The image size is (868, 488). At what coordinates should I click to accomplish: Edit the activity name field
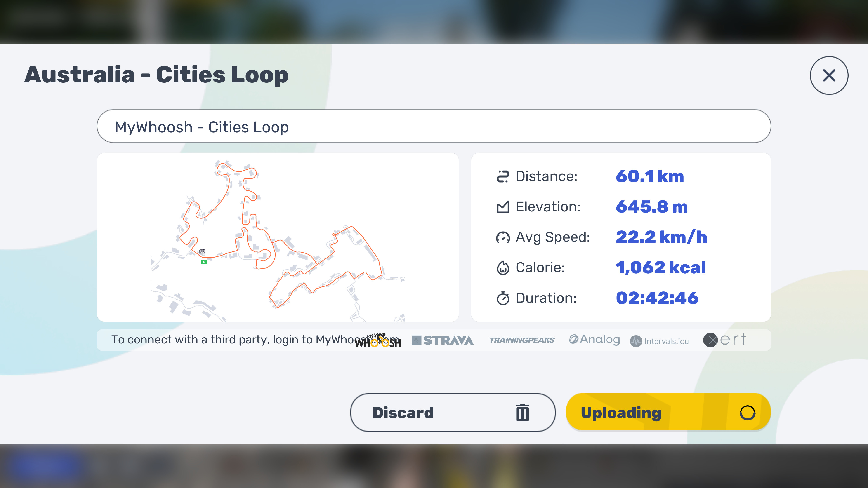click(434, 126)
